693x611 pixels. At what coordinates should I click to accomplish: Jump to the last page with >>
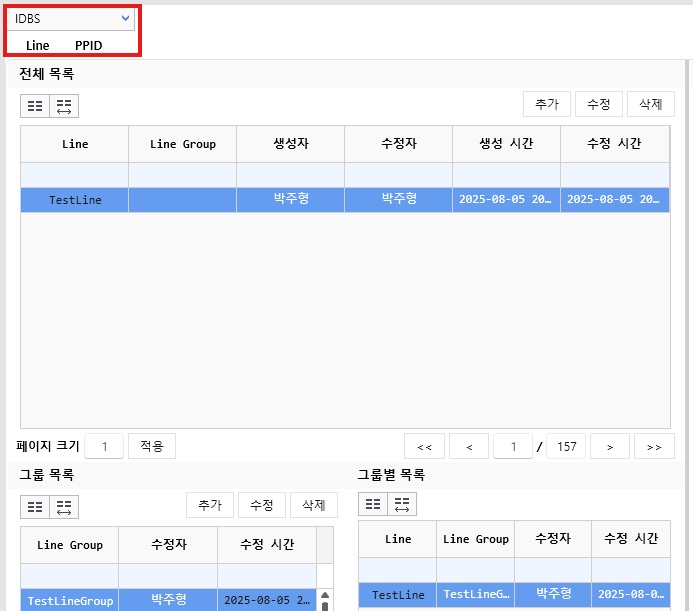653,447
